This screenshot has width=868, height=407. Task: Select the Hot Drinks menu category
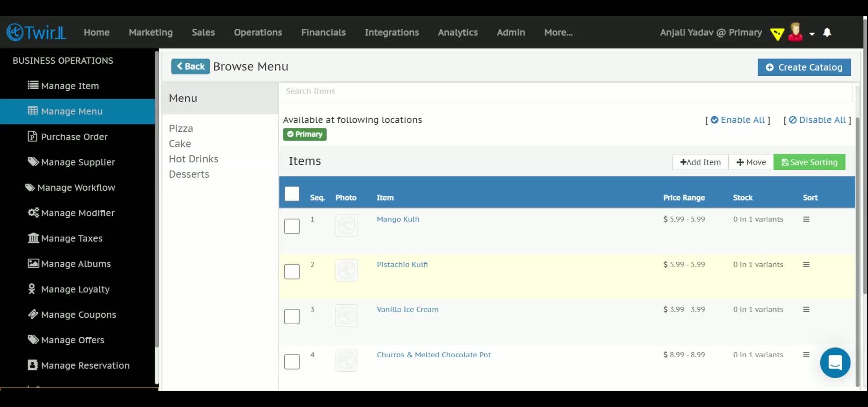[193, 159]
